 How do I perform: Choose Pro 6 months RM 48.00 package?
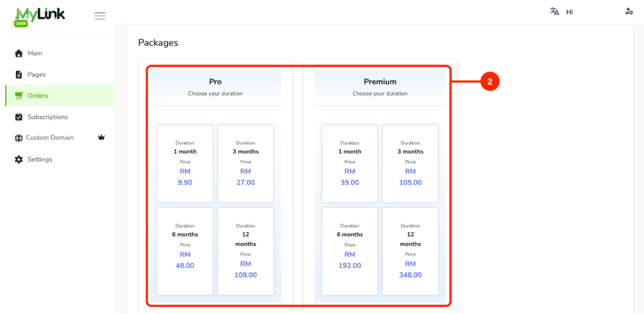(x=185, y=251)
